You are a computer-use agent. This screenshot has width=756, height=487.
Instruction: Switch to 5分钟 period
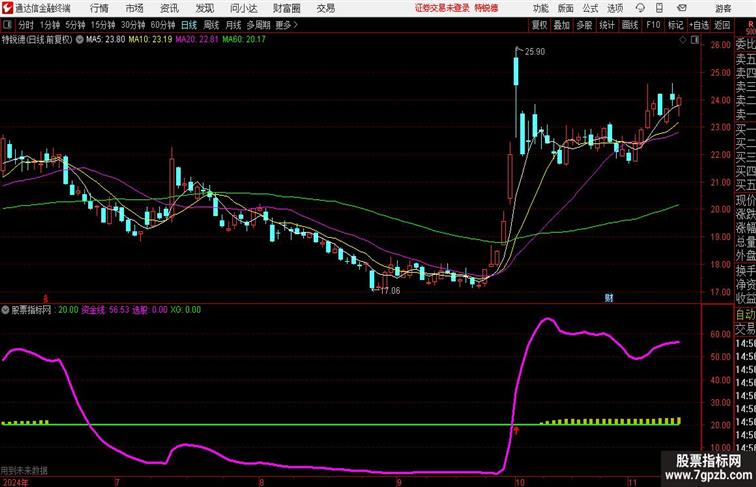tap(75, 25)
